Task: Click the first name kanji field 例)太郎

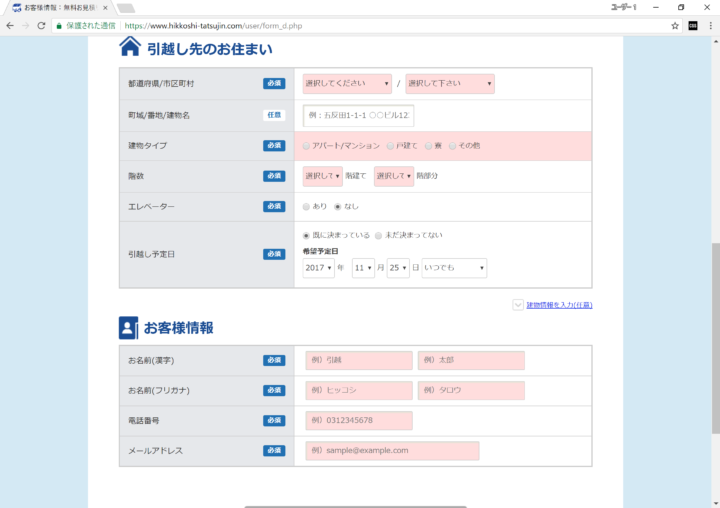Action: tap(471, 361)
